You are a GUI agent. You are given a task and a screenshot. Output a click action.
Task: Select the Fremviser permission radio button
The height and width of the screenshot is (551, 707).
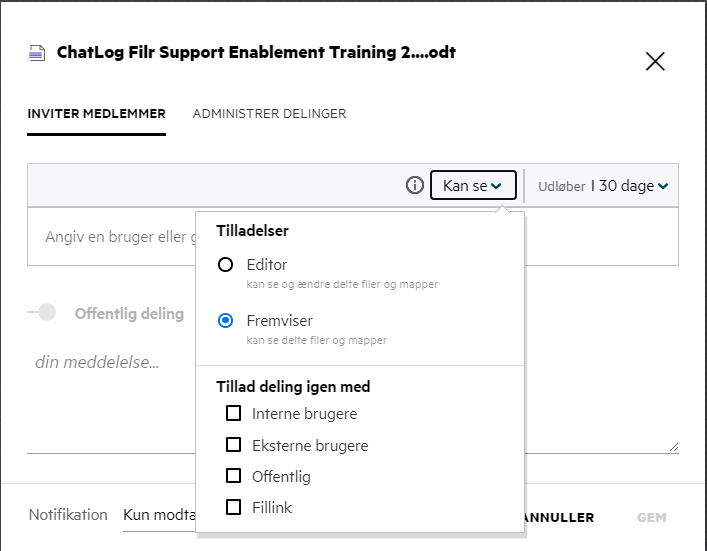point(226,321)
